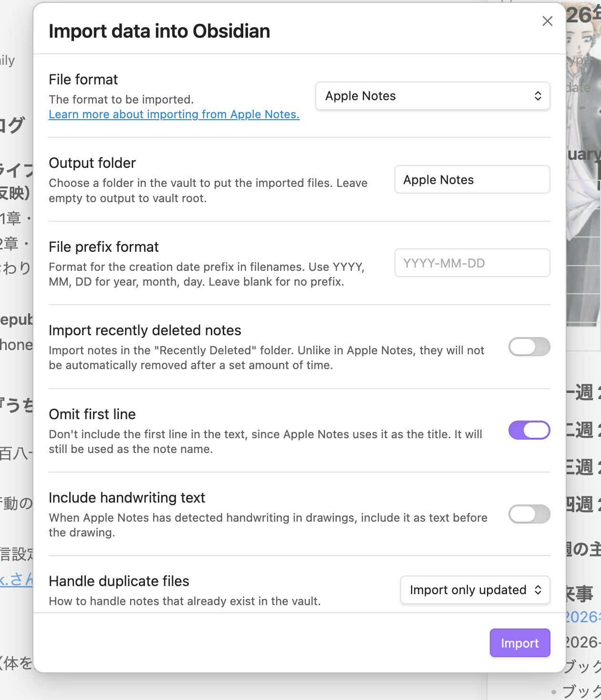
Task: Click the "Omit first line" label
Action: (x=93, y=414)
